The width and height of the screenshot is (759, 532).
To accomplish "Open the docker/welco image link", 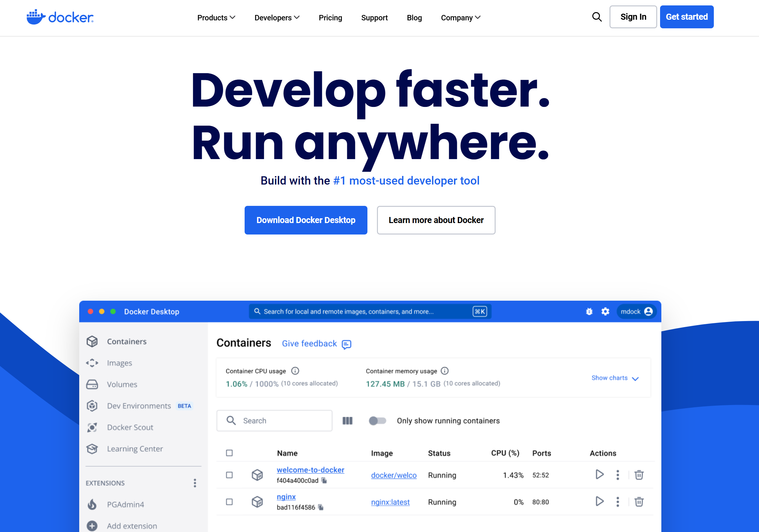I will 394,475.
